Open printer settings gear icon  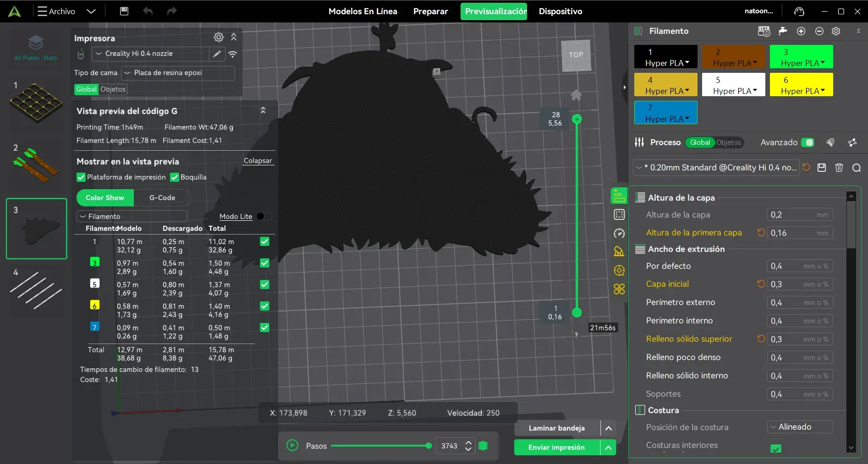click(219, 37)
